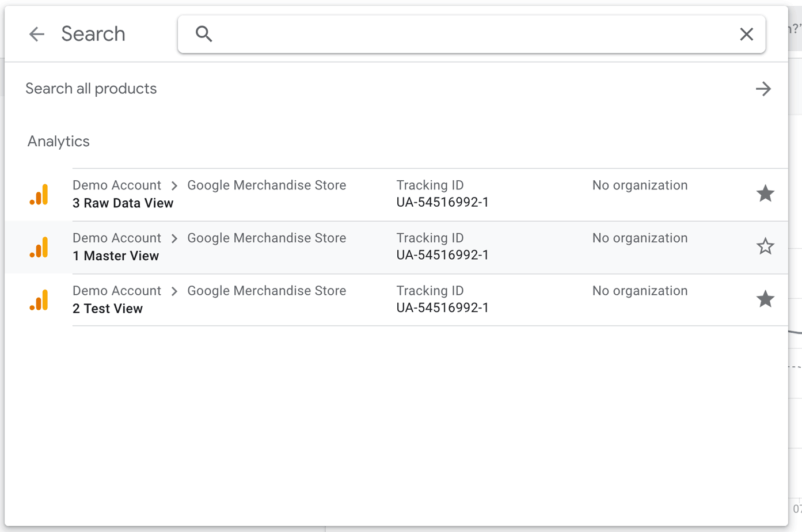The width and height of the screenshot is (802, 532).
Task: Click Tracking ID UA-54516992-1 in Test View row
Action: tap(442, 299)
